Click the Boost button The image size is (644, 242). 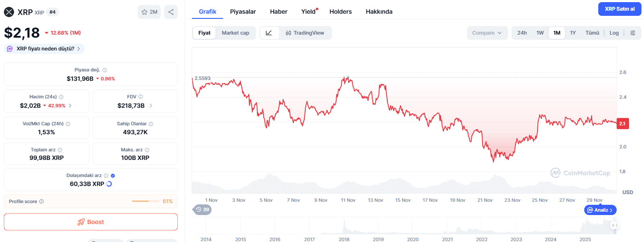coord(91,222)
